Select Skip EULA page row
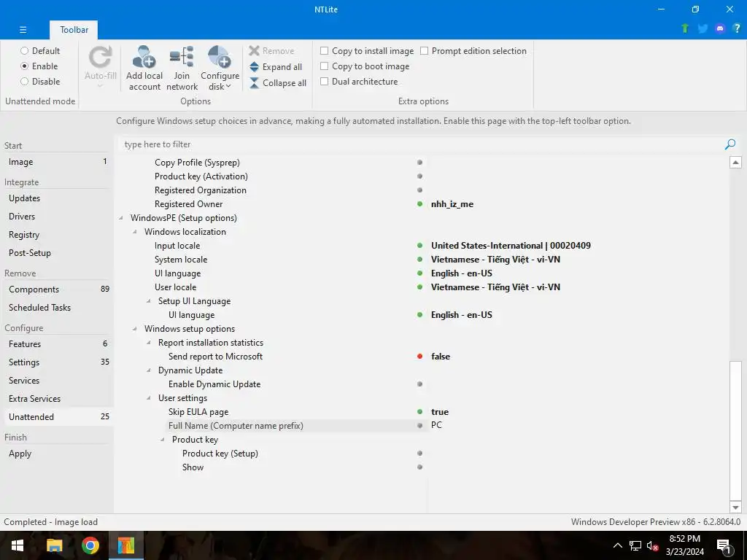The height and width of the screenshot is (560, 747). (x=422, y=412)
